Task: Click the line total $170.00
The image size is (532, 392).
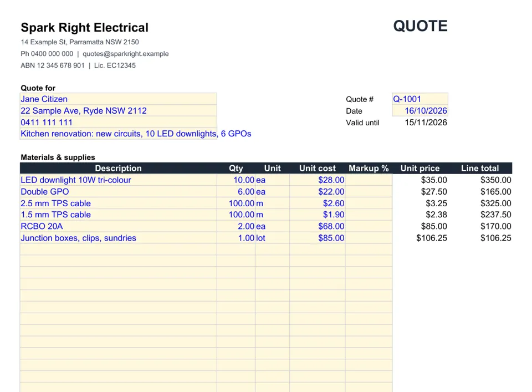Action: click(x=495, y=226)
